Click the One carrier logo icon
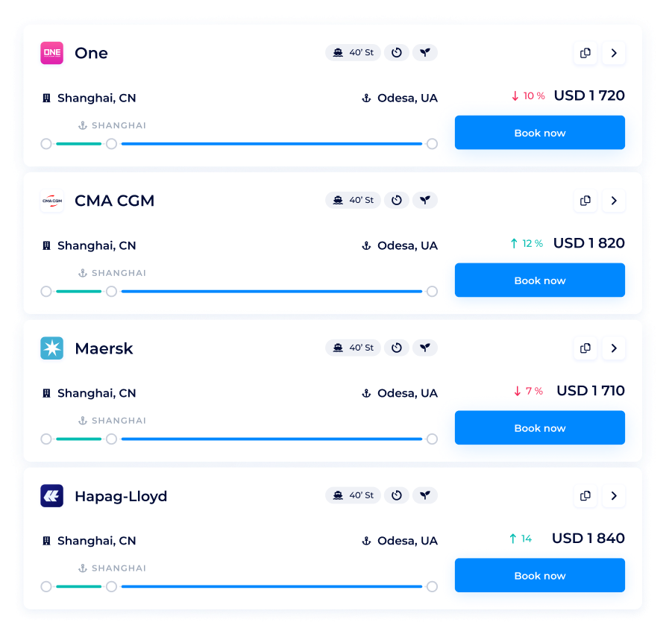The image size is (672, 640). click(51, 53)
